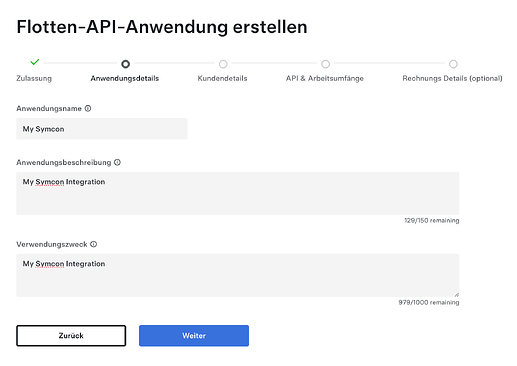Select the Kundendetails step circle
This screenshot has width=517, height=366.
(223, 64)
